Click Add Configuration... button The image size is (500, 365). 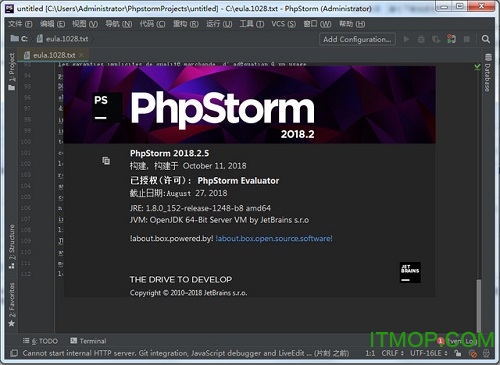[x=357, y=39]
